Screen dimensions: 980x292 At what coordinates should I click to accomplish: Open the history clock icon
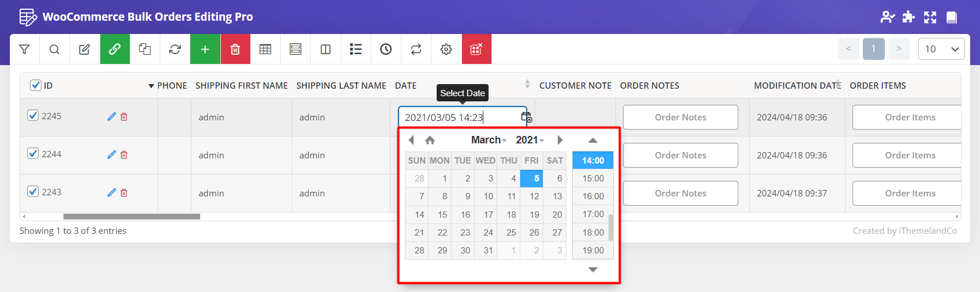[x=386, y=50]
